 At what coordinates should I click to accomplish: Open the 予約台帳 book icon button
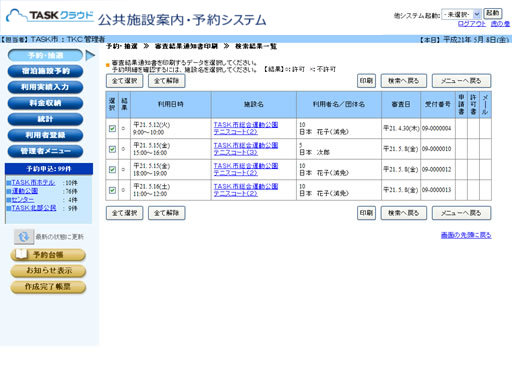(x=48, y=255)
